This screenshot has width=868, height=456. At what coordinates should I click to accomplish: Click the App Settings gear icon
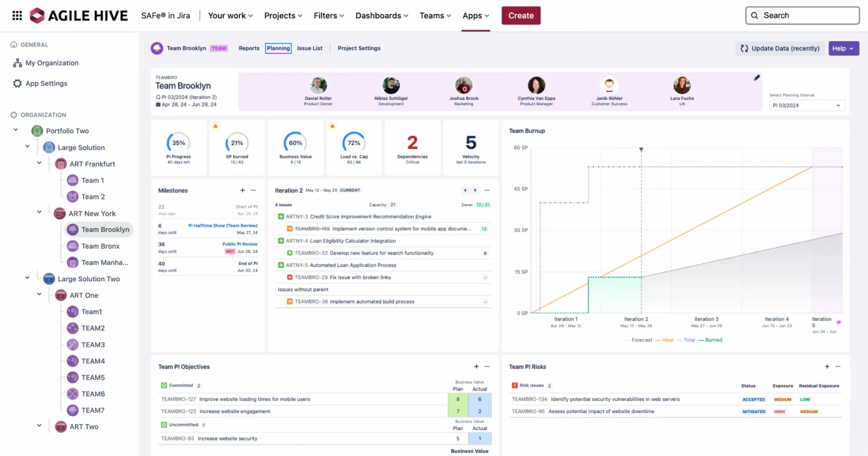17,84
